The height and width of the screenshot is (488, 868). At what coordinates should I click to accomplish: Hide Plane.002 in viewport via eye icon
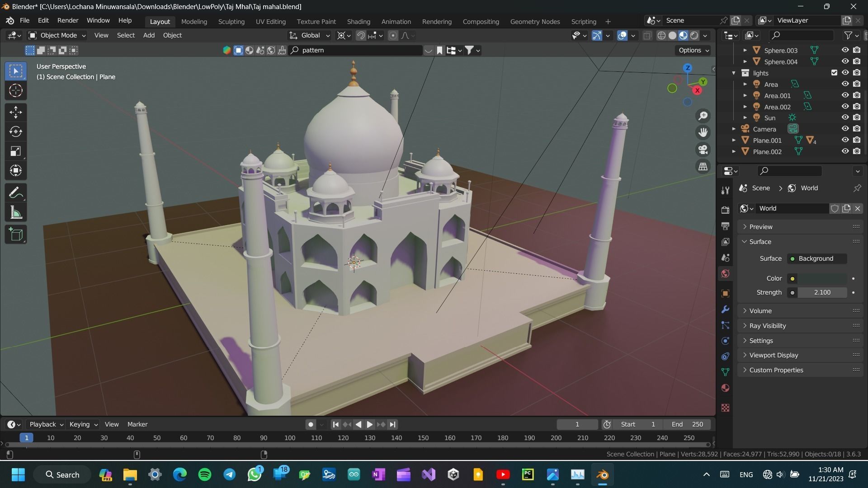[845, 151]
